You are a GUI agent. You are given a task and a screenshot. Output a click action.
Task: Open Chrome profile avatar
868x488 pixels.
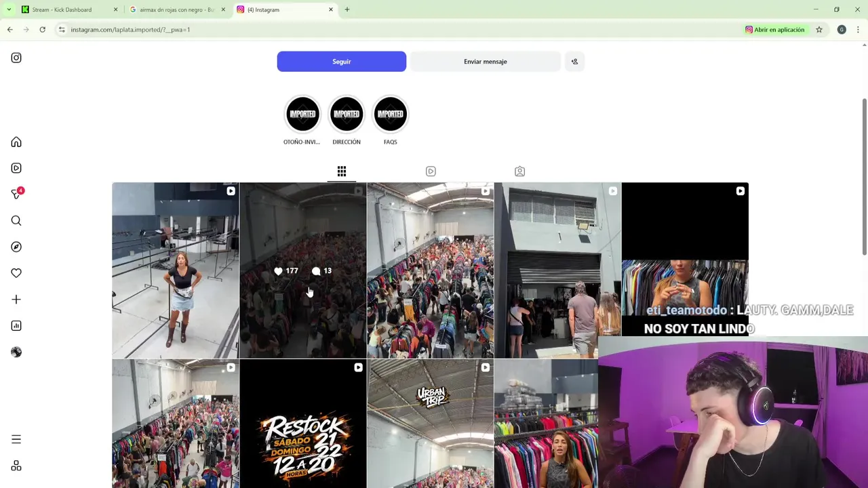click(842, 30)
